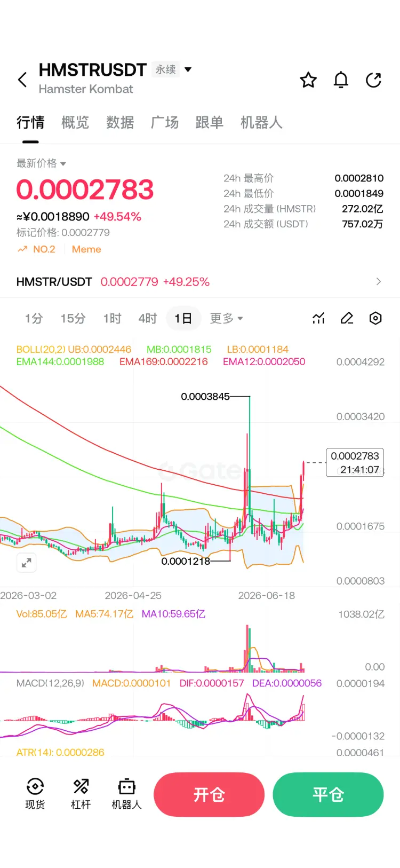This screenshot has width=400, height=868.
Task: Tap the Hamster Kombat subtitle
Action: [x=86, y=89]
